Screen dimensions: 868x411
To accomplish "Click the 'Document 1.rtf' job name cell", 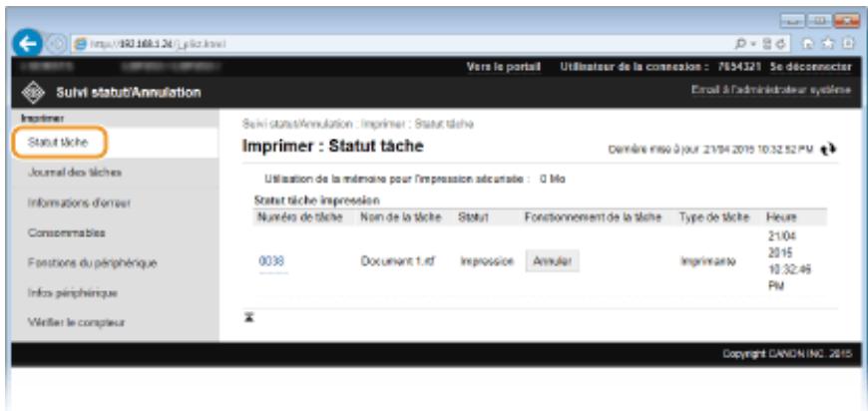I will tap(397, 261).
